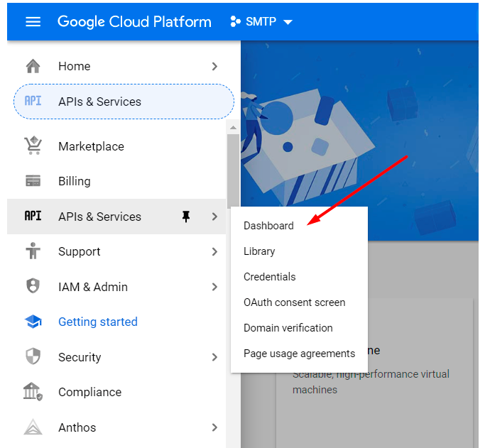The height and width of the screenshot is (448, 485).
Task: Click the Support person icon
Action: pyautogui.click(x=33, y=251)
